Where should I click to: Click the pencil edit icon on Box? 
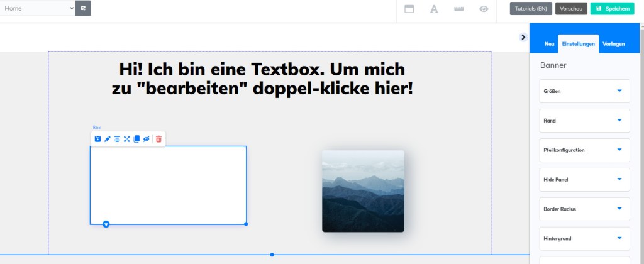108,139
